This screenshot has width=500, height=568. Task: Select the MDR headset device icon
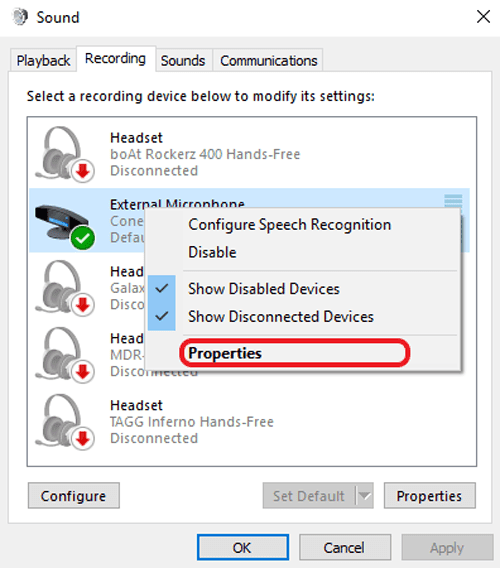(64, 355)
